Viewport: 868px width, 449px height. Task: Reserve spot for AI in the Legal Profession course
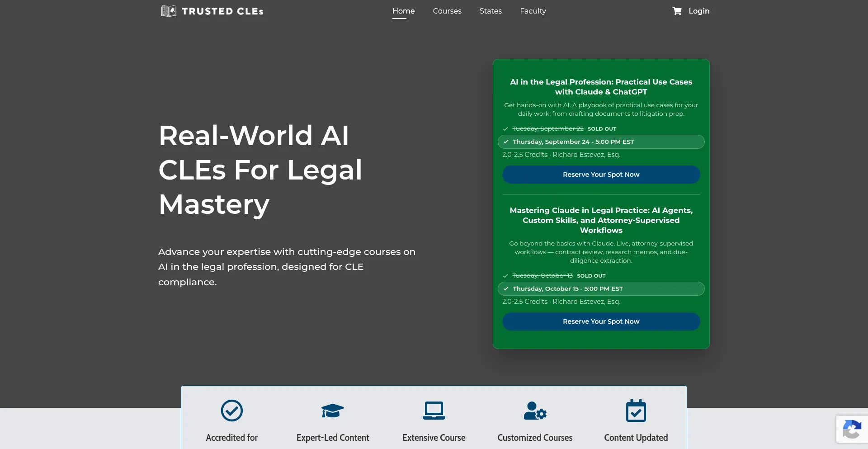tap(601, 175)
